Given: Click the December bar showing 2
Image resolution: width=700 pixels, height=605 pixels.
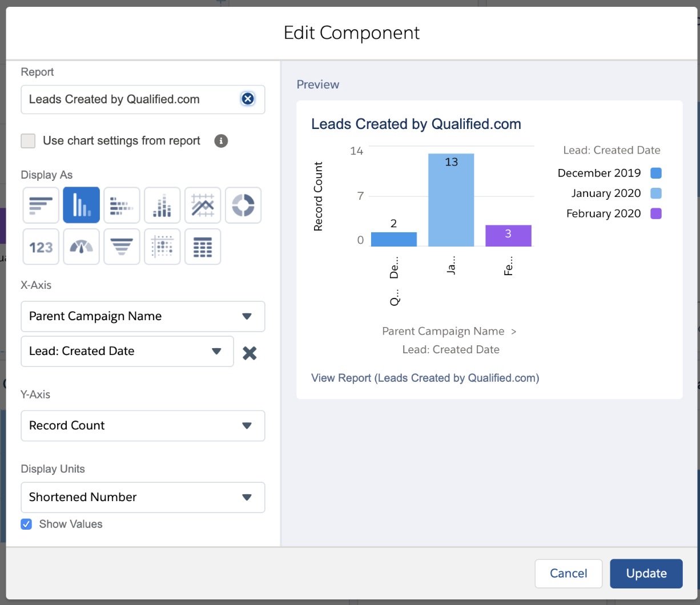Looking at the screenshot, I should [394, 239].
